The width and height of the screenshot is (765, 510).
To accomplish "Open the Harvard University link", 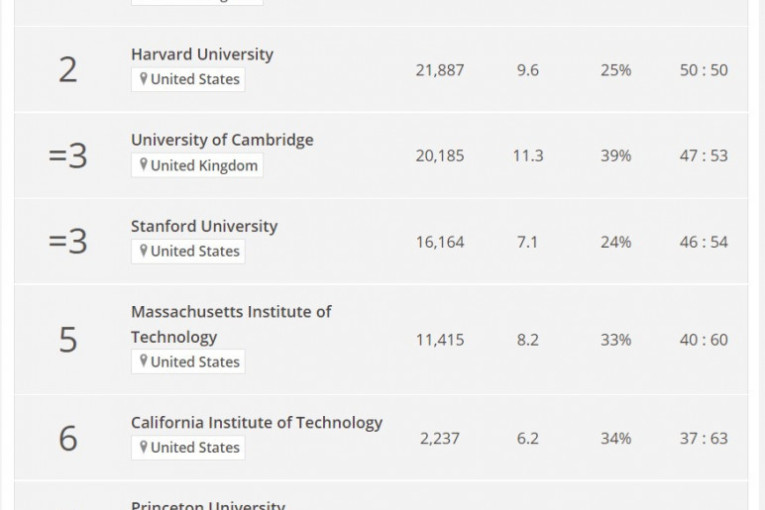I will tap(202, 55).
